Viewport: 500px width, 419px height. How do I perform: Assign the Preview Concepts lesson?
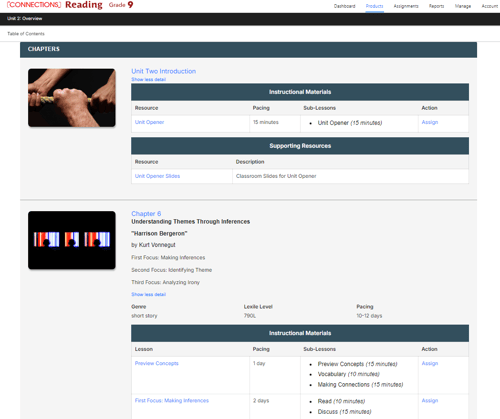430,363
